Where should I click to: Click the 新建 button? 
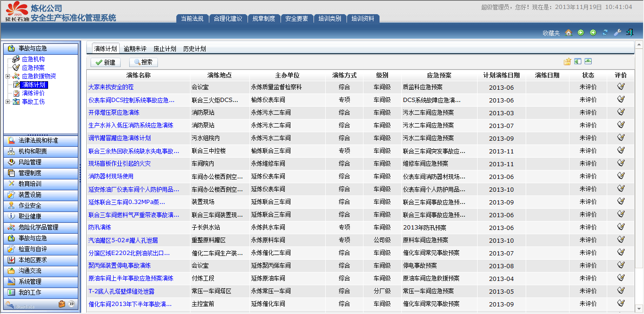click(106, 62)
